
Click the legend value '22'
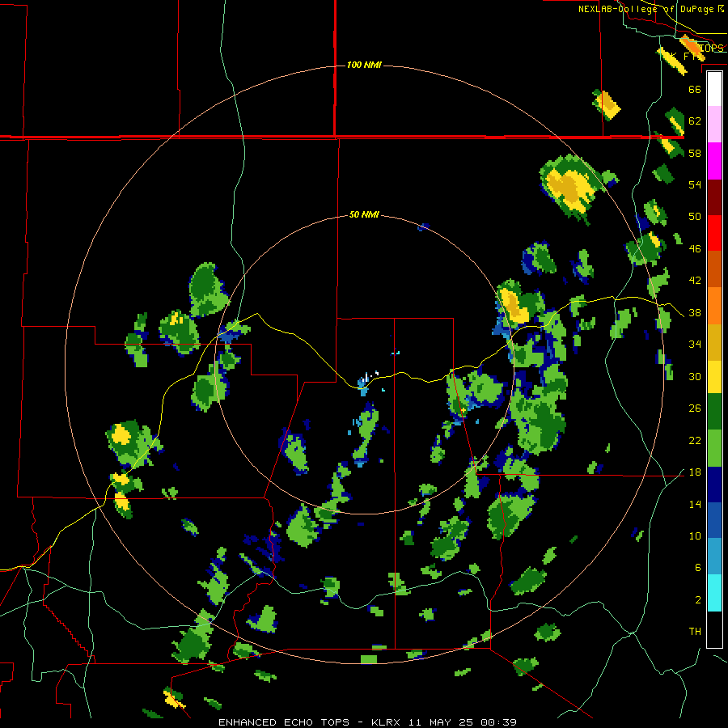(x=695, y=441)
